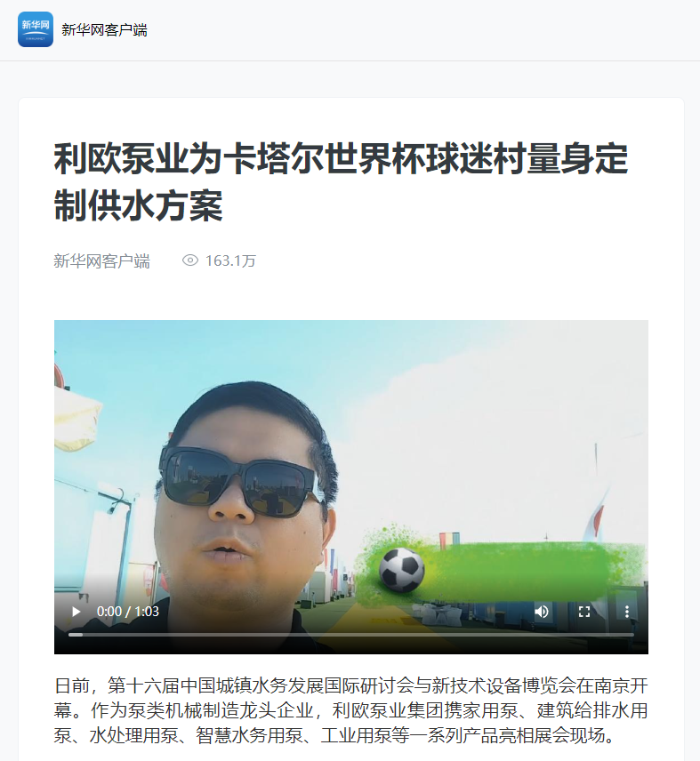Click the soccer ball graphic in video
Viewport: 700px width, 761px height.
coord(401,570)
